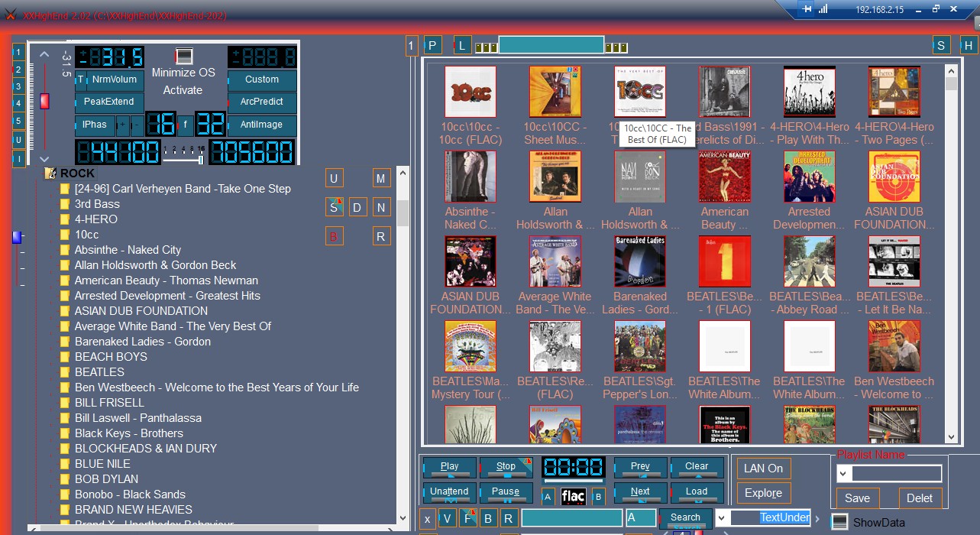Select the BEATLES folder in the tree
The height and width of the screenshot is (535, 980).
point(99,372)
